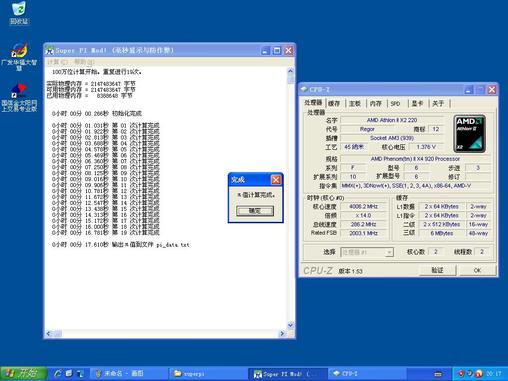
Task: Click the '初始化完成' line in Super PI
Action: tap(97, 114)
